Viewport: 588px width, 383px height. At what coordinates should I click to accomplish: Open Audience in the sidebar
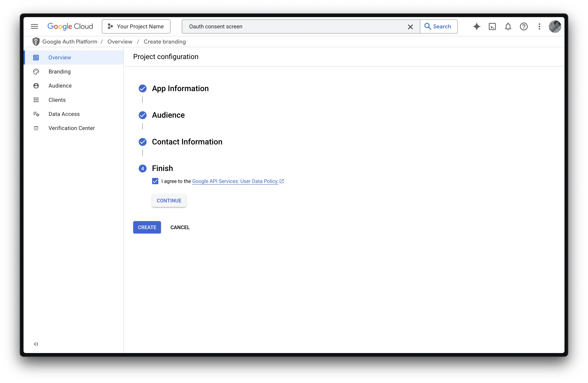(x=74, y=86)
